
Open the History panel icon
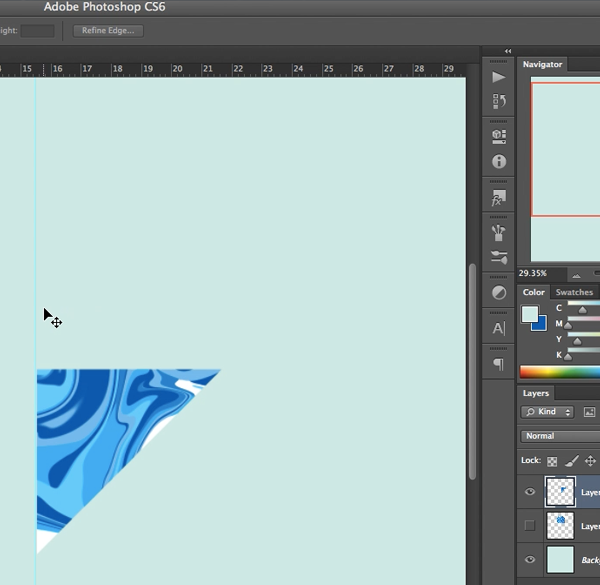pyautogui.click(x=499, y=101)
